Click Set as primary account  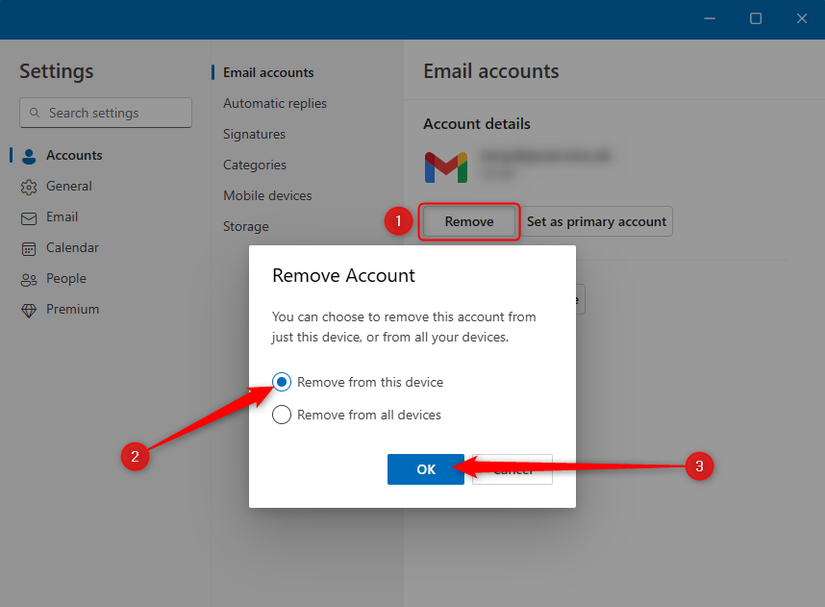coord(597,221)
